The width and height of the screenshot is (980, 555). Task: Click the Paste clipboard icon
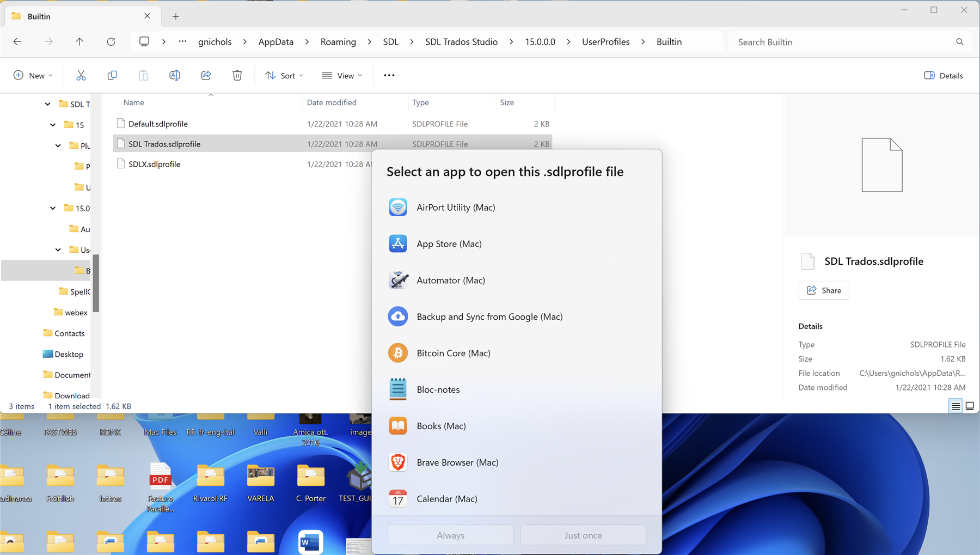[143, 75]
